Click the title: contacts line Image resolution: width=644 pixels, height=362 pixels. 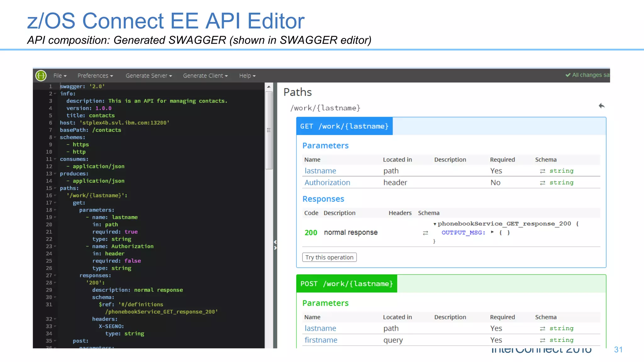click(91, 116)
